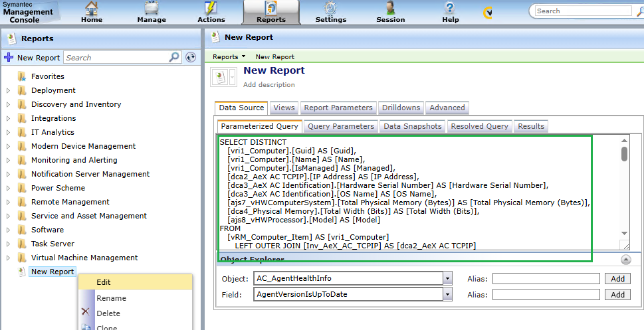Select the Service and Asset Management item

[88, 216]
